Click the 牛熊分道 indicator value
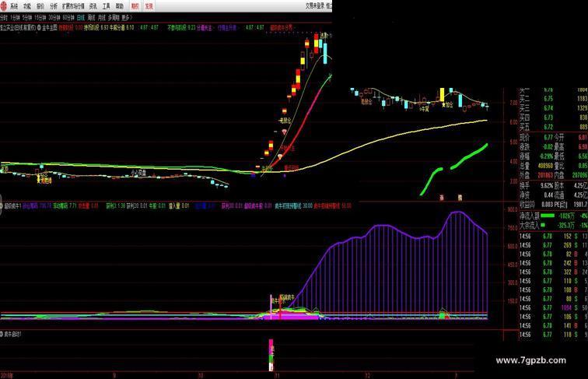588x379 pixels. point(121,28)
